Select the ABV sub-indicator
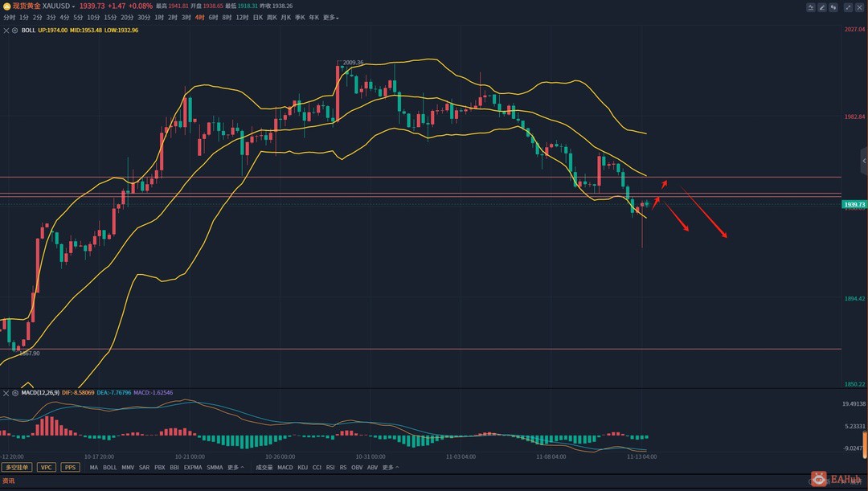The height and width of the screenshot is (491, 868). coord(373,468)
